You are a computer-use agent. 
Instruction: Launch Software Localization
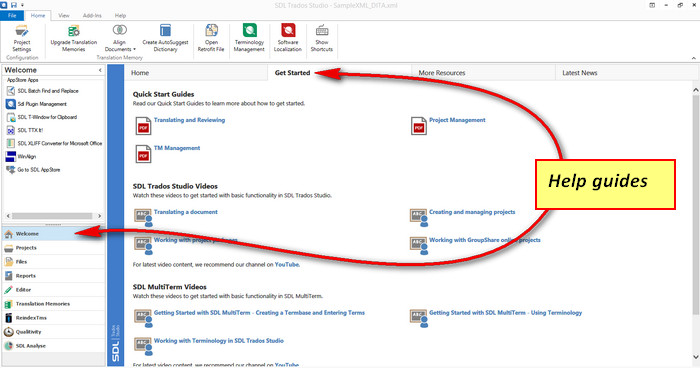[x=288, y=38]
